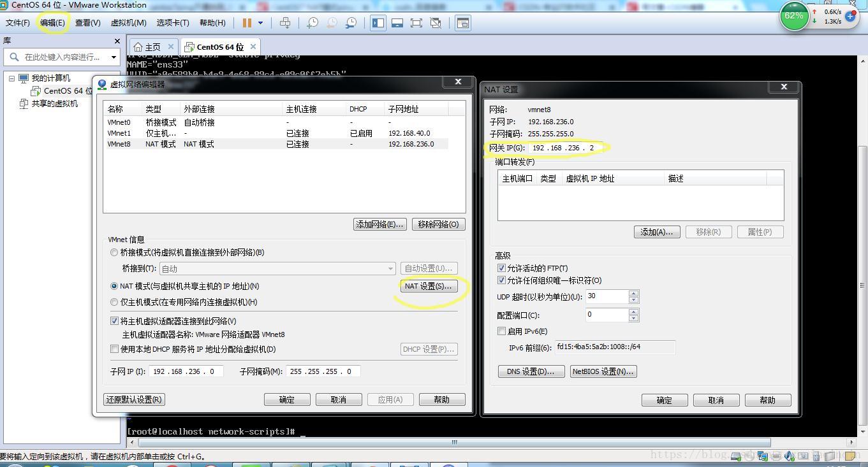Toggle the console view toolbar icon
868x467 pixels.
coord(463,23)
